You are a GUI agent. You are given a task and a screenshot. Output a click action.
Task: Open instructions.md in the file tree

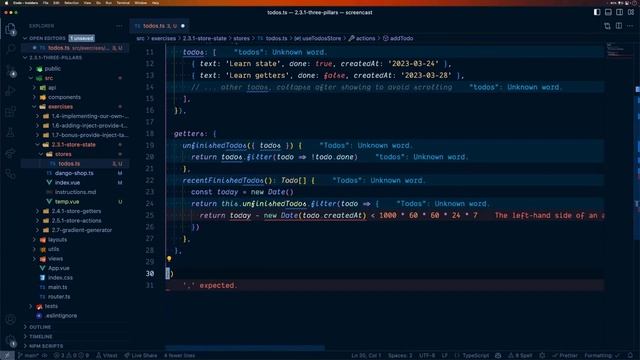click(75, 192)
